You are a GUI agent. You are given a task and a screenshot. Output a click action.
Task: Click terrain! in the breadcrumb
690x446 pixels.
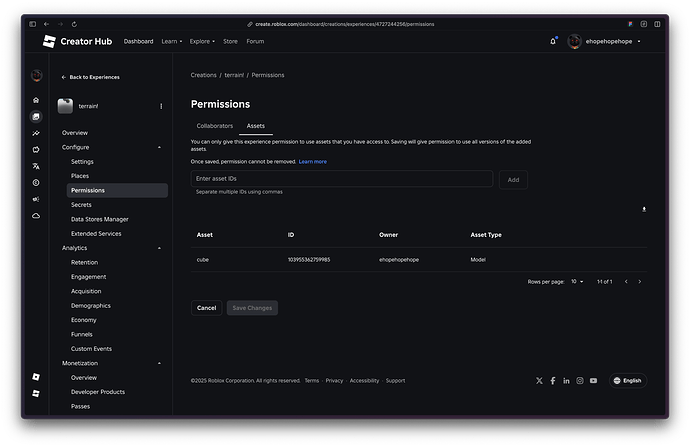234,75
